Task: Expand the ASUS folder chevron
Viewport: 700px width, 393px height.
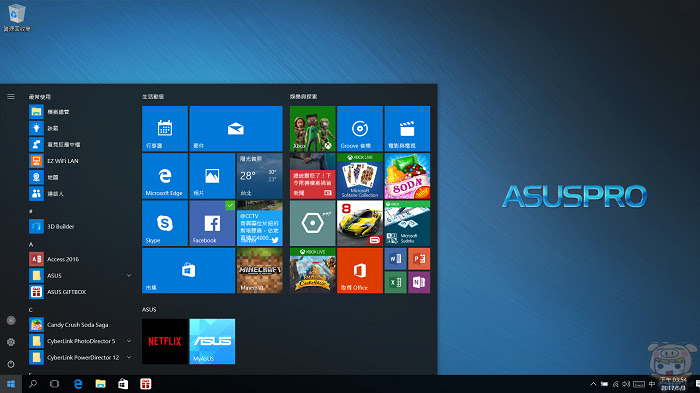Action: (x=129, y=276)
